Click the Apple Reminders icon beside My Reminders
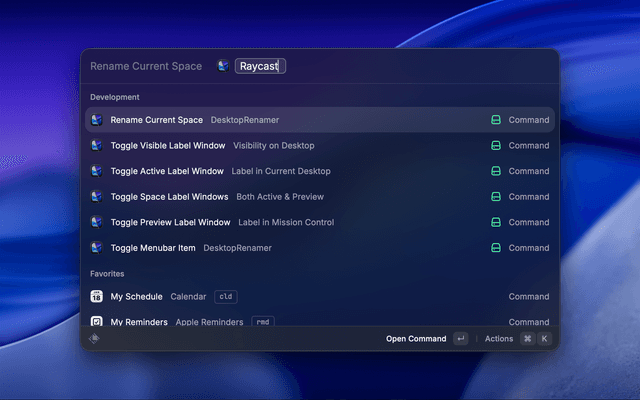Image resolution: width=640 pixels, height=400 pixels. tap(97, 322)
